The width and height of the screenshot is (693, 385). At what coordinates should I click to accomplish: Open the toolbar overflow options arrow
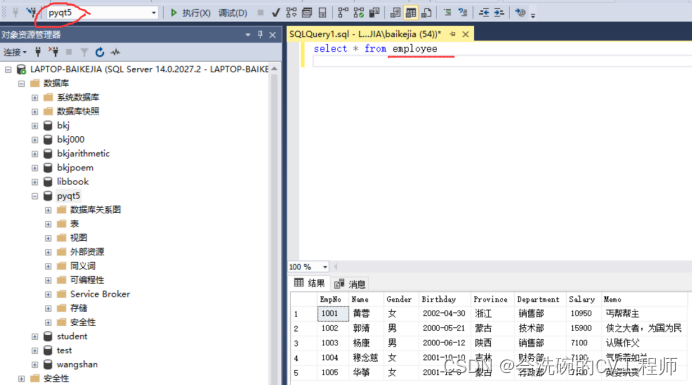[533, 15]
